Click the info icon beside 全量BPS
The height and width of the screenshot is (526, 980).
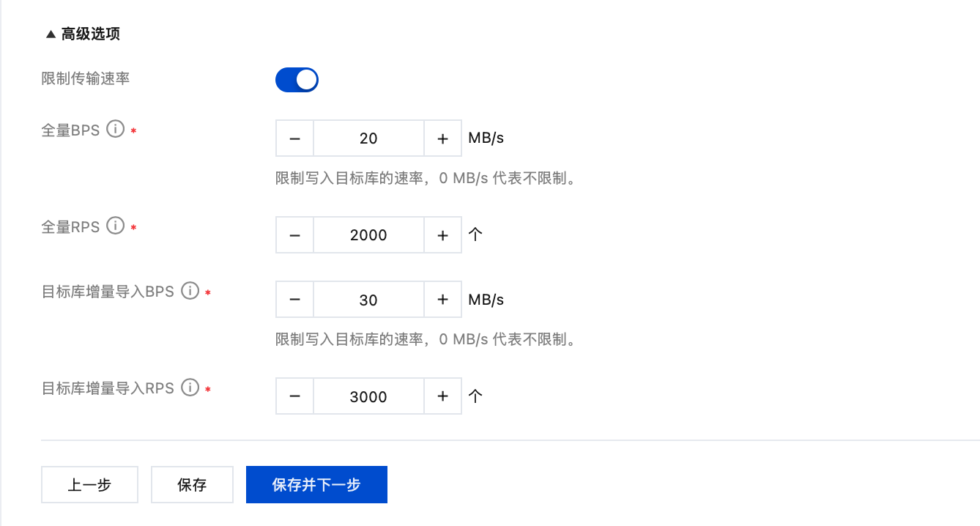click(x=115, y=130)
